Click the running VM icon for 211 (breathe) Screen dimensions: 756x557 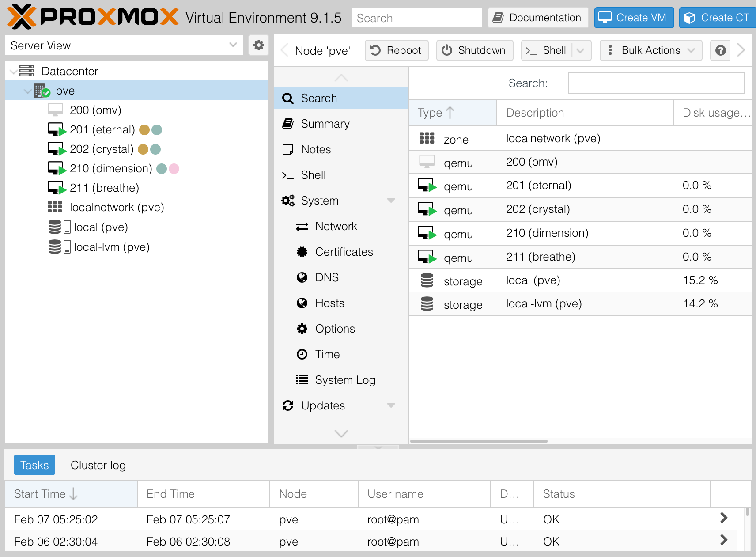[x=57, y=188]
